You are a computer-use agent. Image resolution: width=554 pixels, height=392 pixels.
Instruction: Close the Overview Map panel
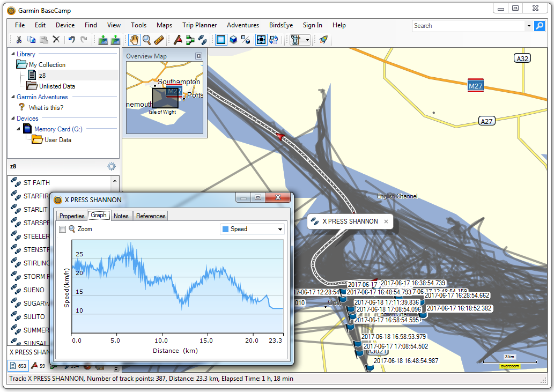point(198,56)
